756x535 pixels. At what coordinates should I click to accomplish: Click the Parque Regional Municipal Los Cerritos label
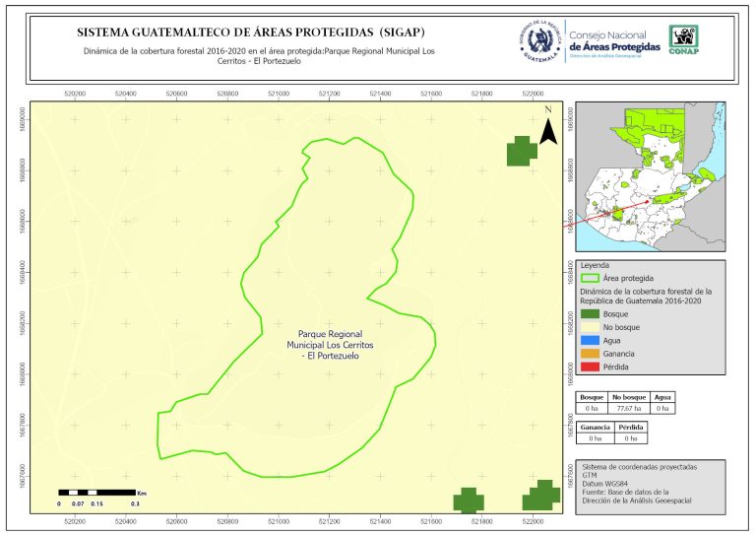330,345
